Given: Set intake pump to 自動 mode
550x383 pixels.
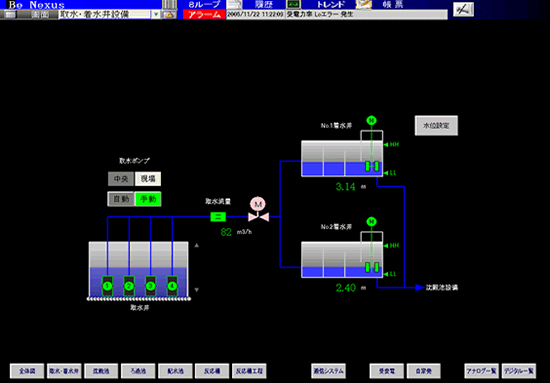Looking at the screenshot, I should point(121,199).
